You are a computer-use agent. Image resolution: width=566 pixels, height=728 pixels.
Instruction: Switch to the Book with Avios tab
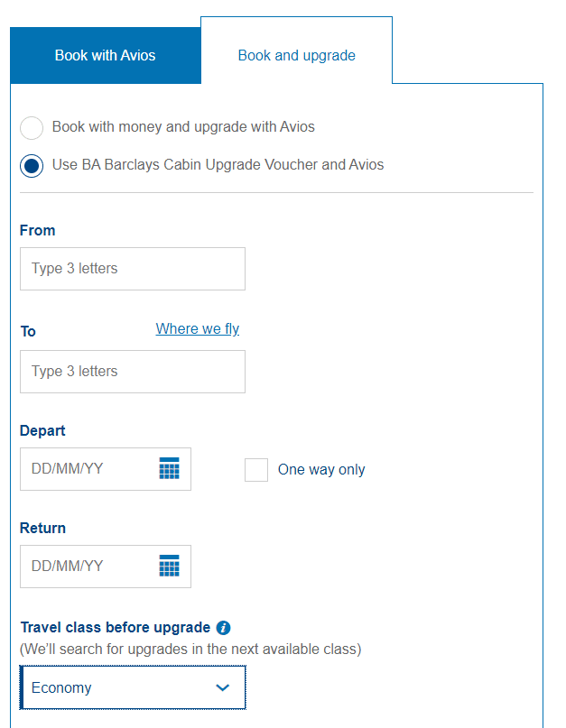(105, 55)
